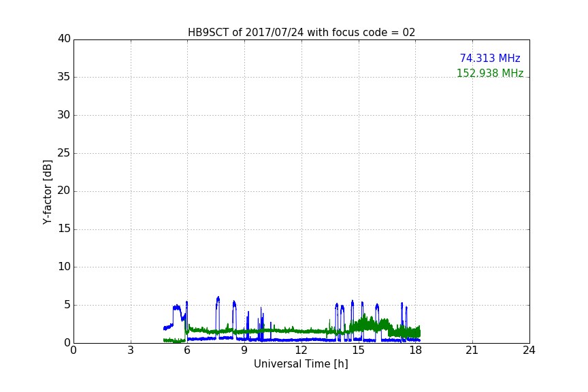The image size is (588, 392).
Task: Click the blue plateau near 5.4 h
Action: 177,308
